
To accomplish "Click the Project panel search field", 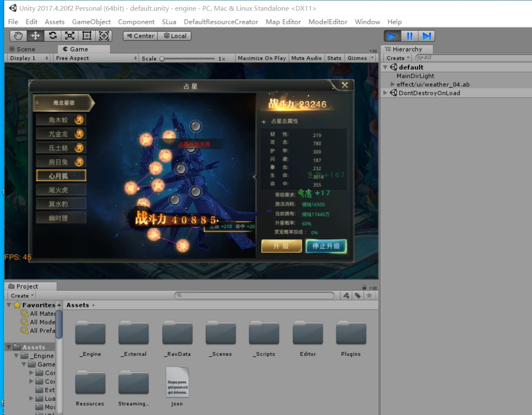I will [x=255, y=295].
